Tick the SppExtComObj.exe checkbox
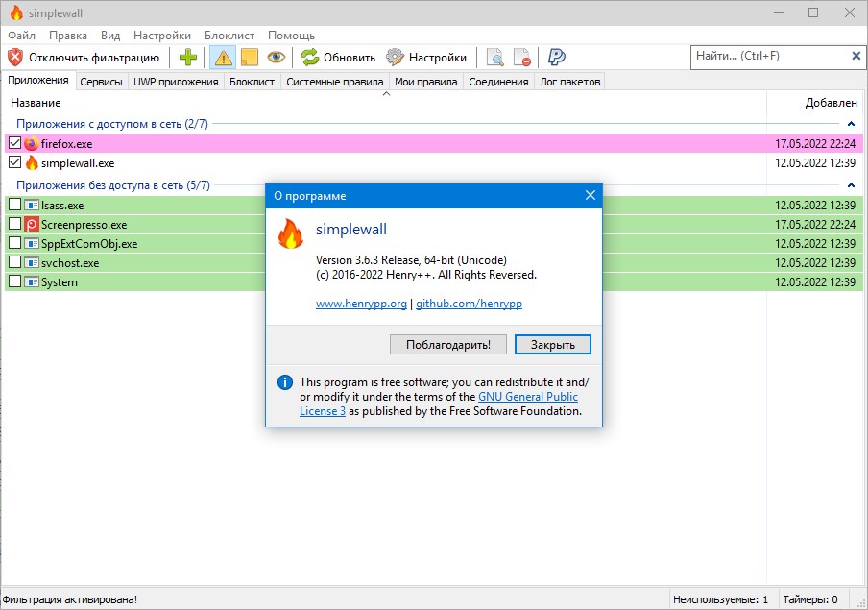868x610 pixels. pos(15,243)
